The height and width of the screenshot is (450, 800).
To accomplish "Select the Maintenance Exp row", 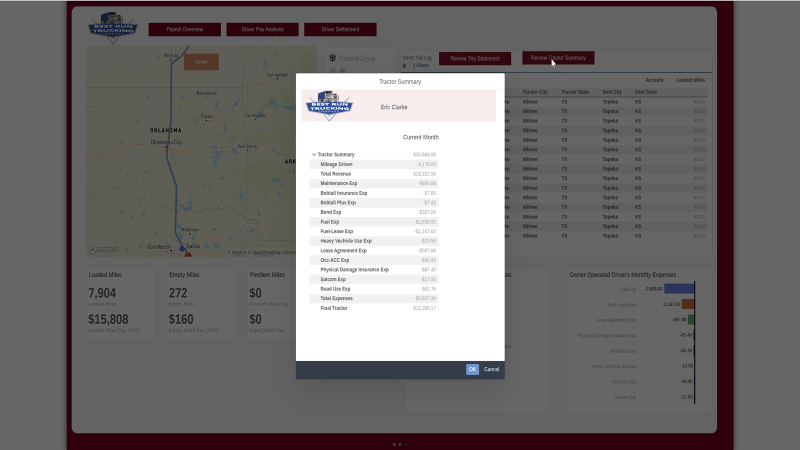I will [373, 183].
